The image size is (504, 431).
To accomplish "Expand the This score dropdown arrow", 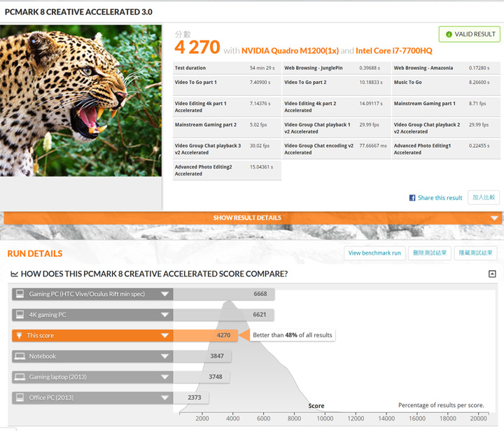I will [x=164, y=336].
